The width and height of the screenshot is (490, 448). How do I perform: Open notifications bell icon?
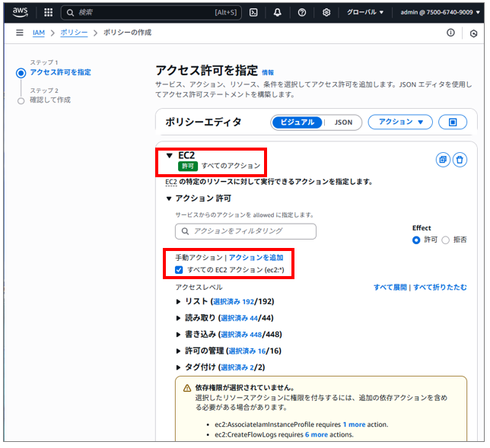[x=277, y=12]
